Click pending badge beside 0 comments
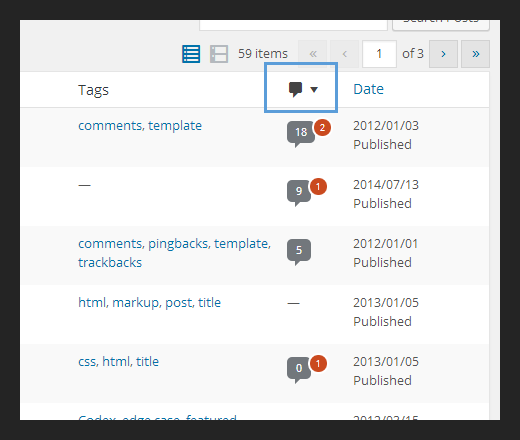Image resolution: width=520 pixels, height=440 pixels. [318, 364]
